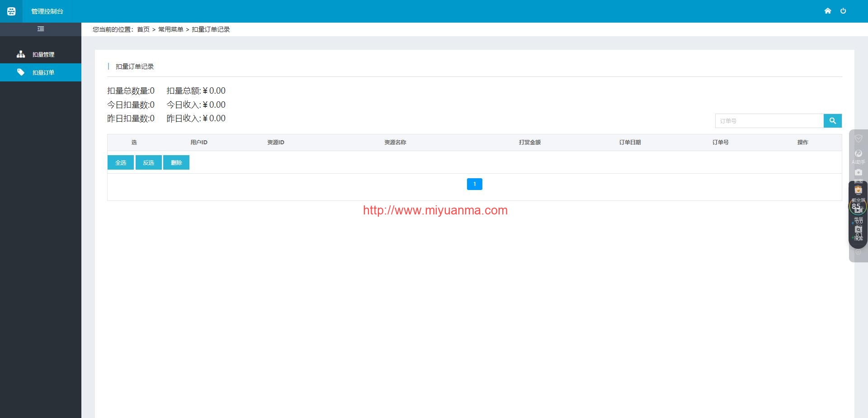Viewport: 868px width, 418px height.
Task: Click 扣量订单记录 breadcrumb text
Action: tap(211, 29)
